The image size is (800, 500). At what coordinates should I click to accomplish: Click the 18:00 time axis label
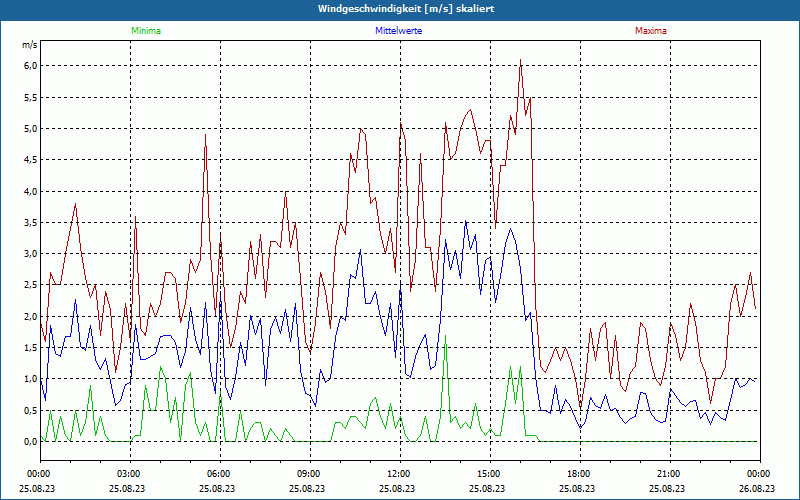tap(580, 474)
